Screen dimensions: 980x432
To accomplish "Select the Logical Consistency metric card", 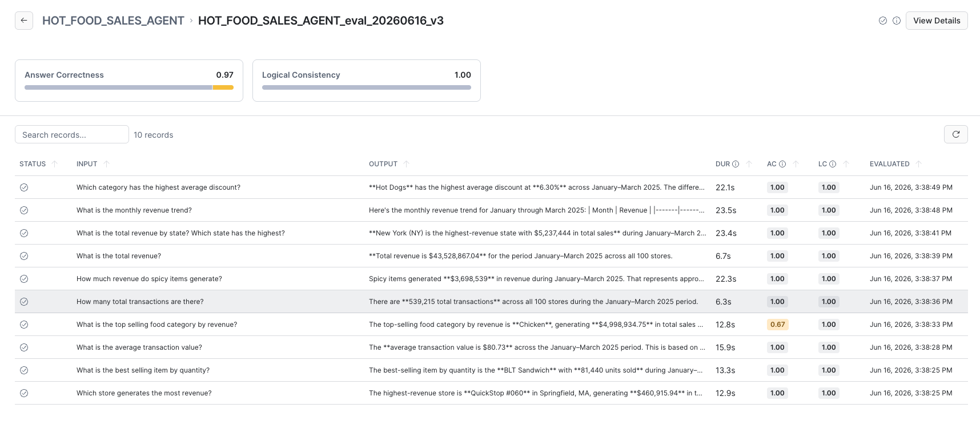I will [367, 81].
